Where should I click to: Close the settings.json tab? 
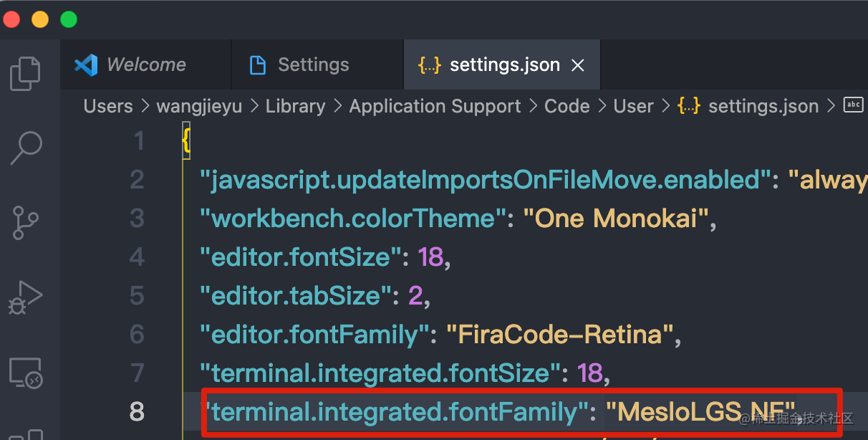578,64
